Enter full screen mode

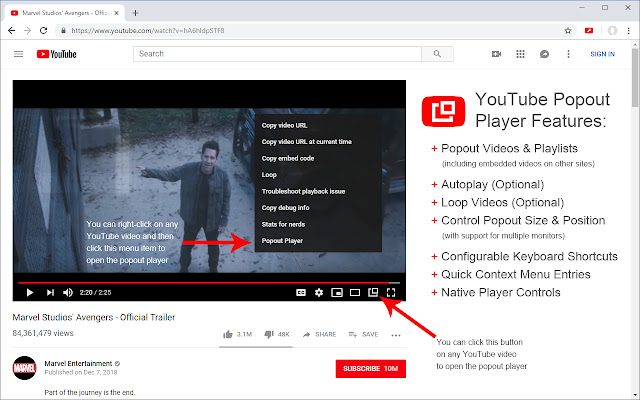click(x=391, y=293)
